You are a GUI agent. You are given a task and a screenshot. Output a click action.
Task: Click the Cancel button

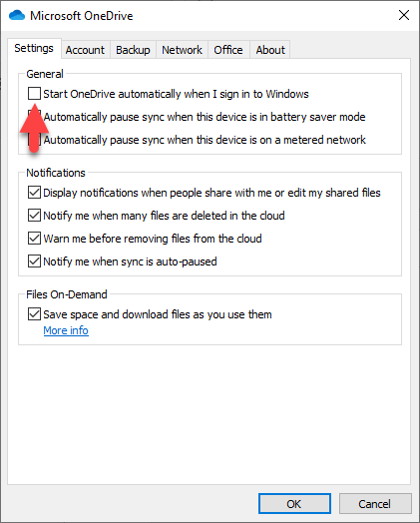(x=375, y=504)
